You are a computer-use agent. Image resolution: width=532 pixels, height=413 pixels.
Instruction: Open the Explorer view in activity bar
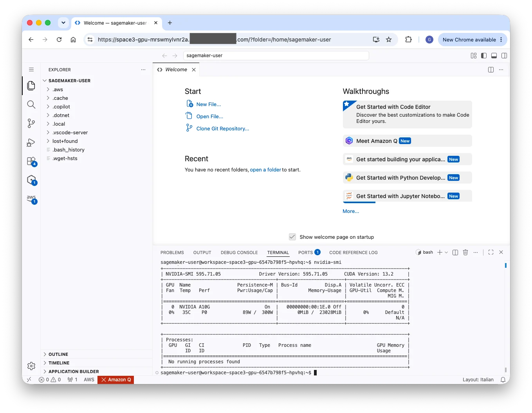pyautogui.click(x=31, y=86)
